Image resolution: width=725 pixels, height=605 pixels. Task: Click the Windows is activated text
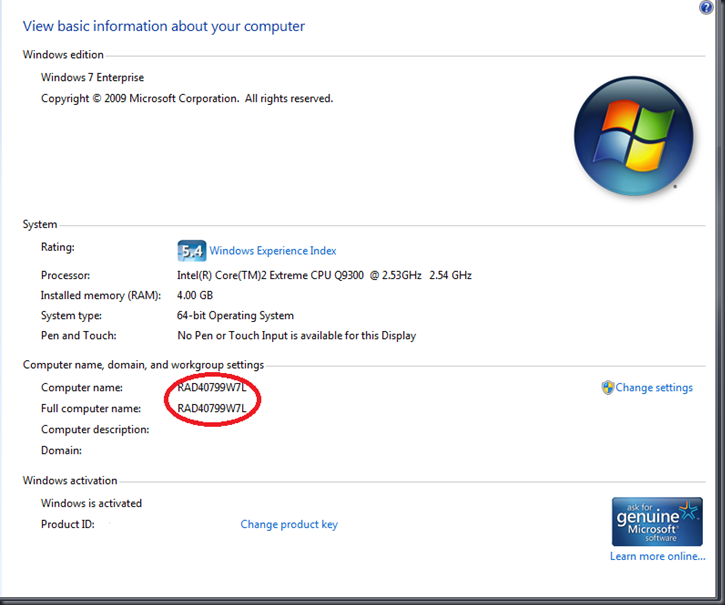tap(91, 503)
